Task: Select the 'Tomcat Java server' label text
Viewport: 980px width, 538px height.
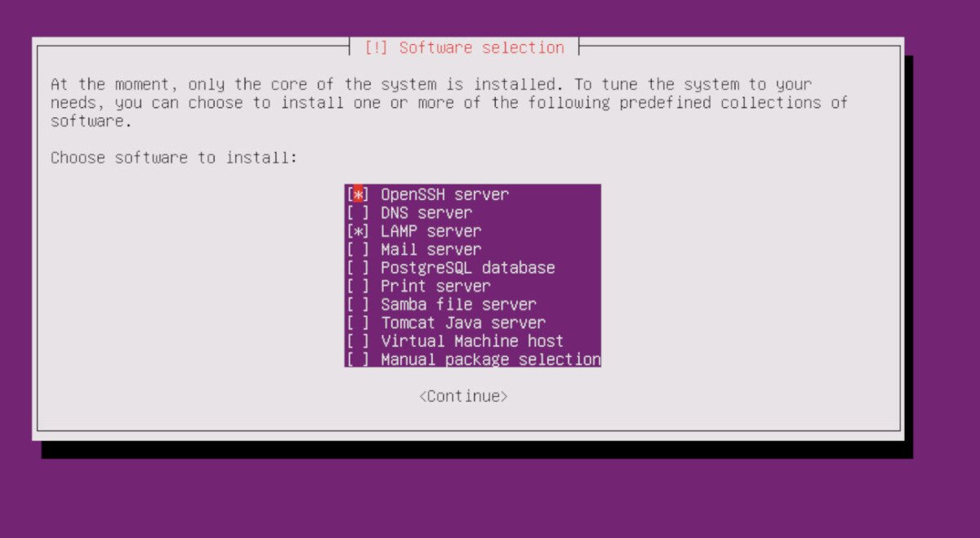Action: click(x=463, y=323)
